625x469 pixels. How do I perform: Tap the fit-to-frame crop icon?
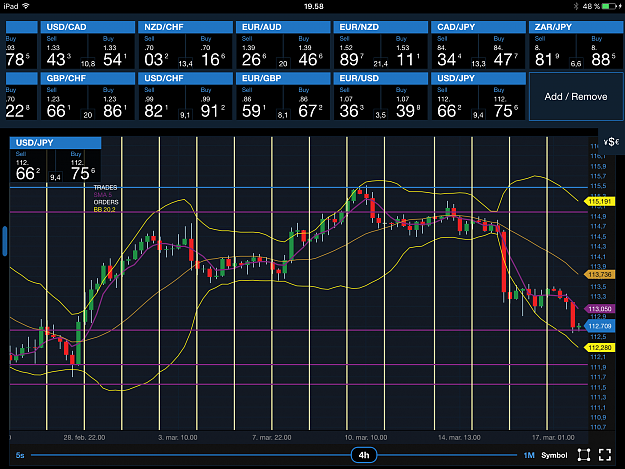click(584, 455)
